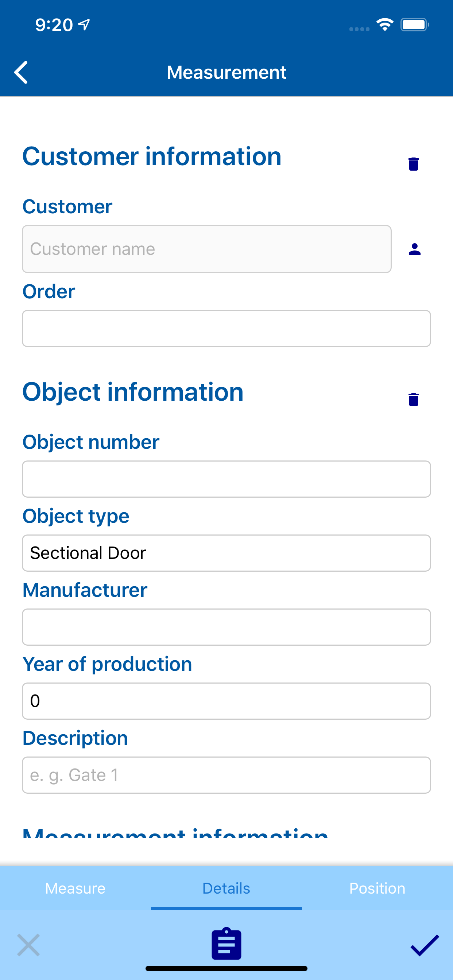The image size is (453, 980).
Task: Switch to the Position tab
Action: tap(377, 888)
